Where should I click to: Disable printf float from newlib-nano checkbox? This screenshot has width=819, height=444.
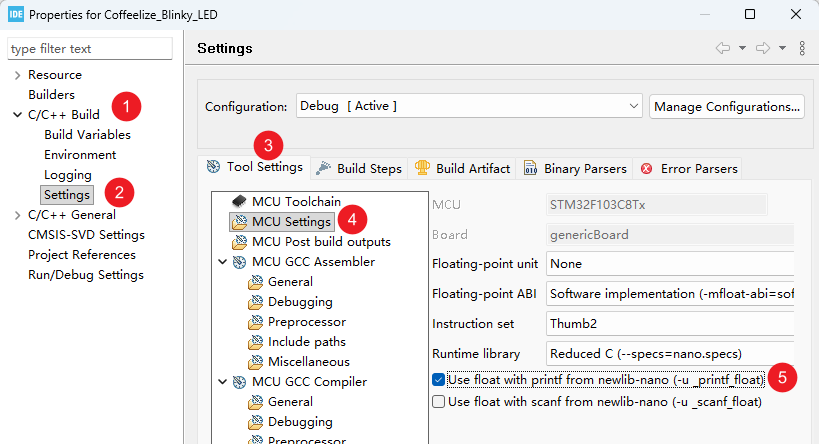(439, 380)
